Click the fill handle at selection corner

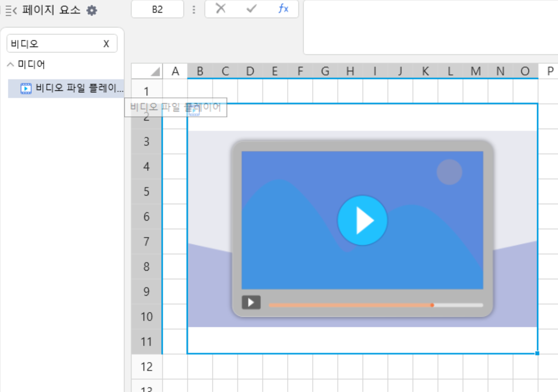[537, 353]
